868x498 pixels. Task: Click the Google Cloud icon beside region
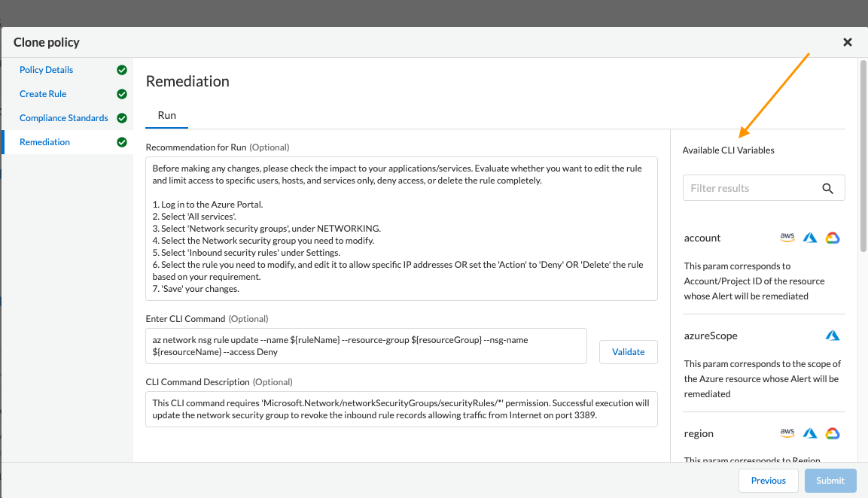[x=832, y=433]
